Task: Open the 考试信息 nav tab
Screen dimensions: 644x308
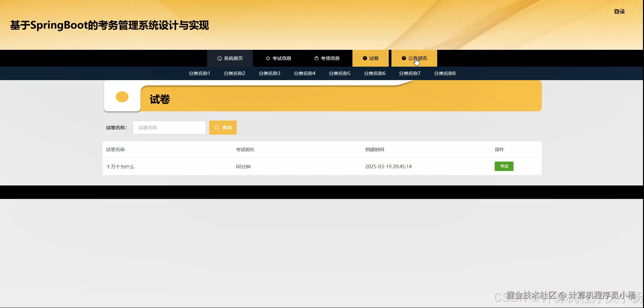Action: click(x=278, y=58)
